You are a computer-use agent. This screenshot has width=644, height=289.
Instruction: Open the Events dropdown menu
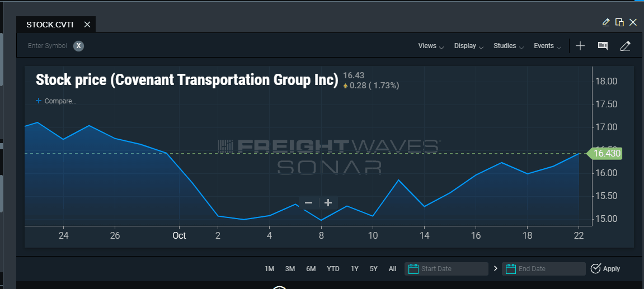547,46
